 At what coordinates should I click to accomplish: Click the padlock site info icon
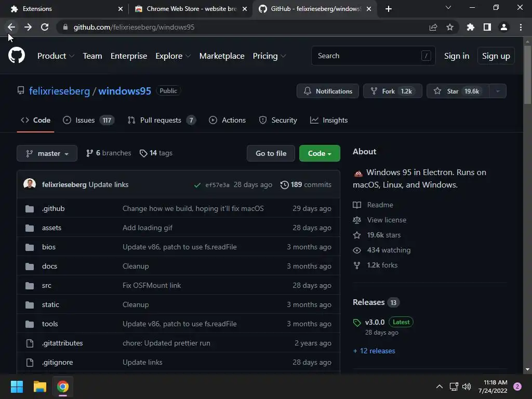[65, 27]
